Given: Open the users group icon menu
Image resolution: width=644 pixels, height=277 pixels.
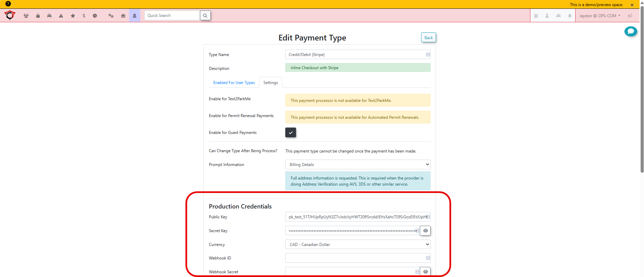Looking at the screenshot, I should 26,16.
